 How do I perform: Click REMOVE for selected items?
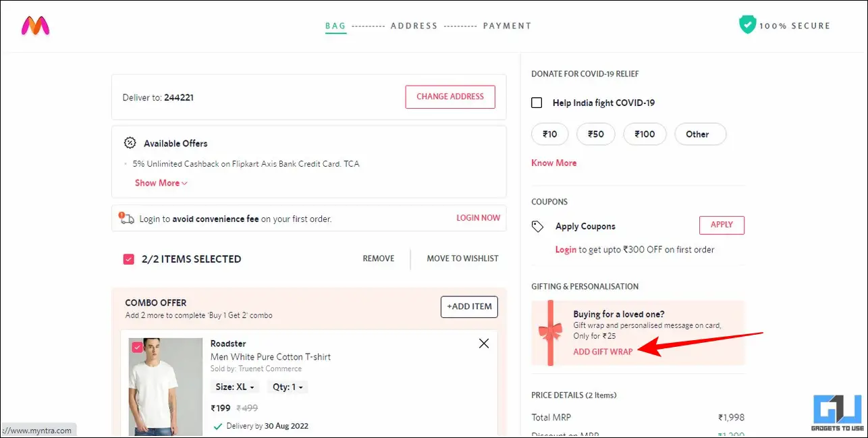[379, 258]
